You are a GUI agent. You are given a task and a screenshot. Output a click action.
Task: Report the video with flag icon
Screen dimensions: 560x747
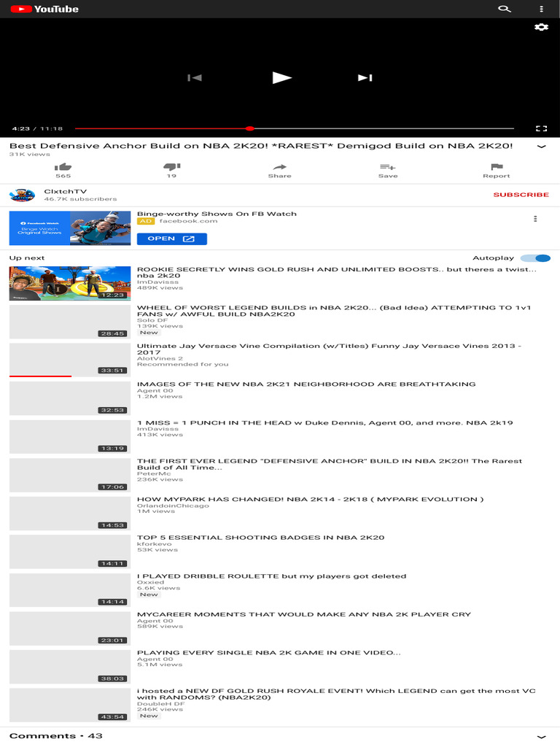pyautogui.click(x=496, y=171)
